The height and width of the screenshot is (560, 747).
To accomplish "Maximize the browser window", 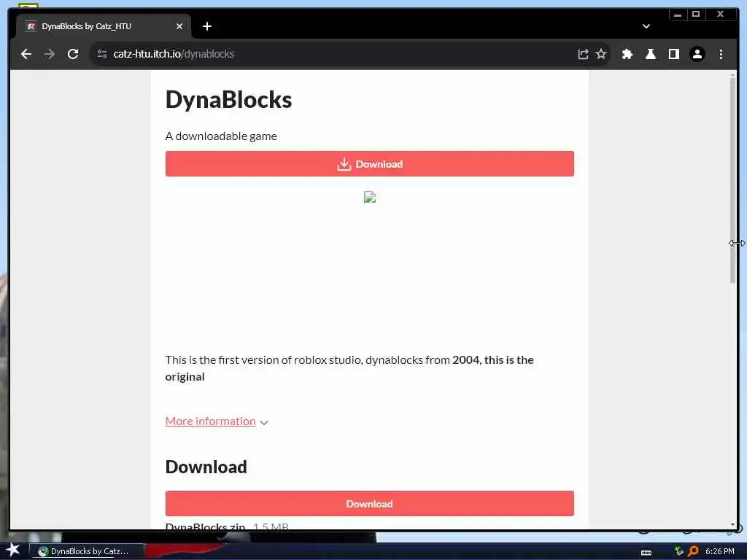I will pos(695,15).
